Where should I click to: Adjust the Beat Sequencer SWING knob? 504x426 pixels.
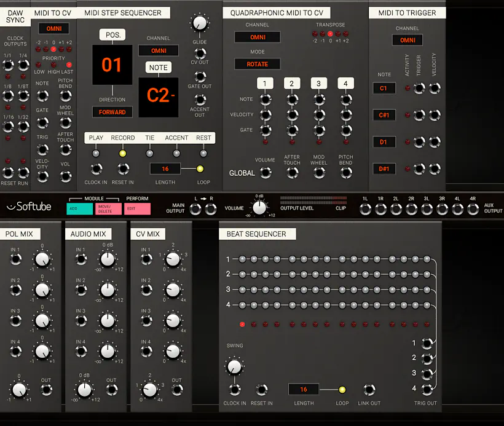234,366
